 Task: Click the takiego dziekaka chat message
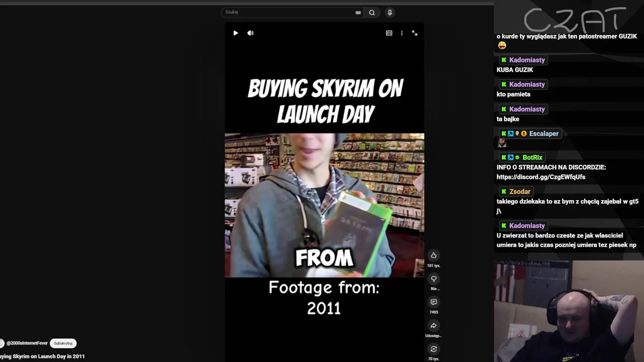(x=568, y=206)
